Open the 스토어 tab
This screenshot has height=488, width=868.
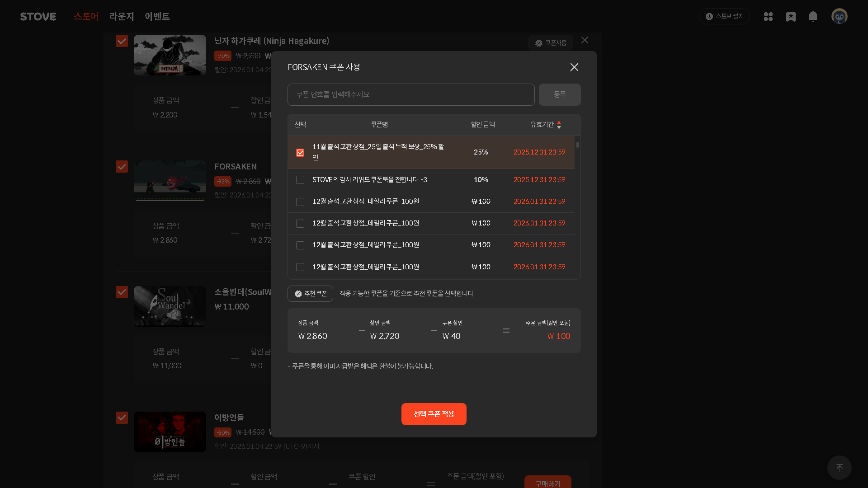pyautogui.click(x=86, y=17)
